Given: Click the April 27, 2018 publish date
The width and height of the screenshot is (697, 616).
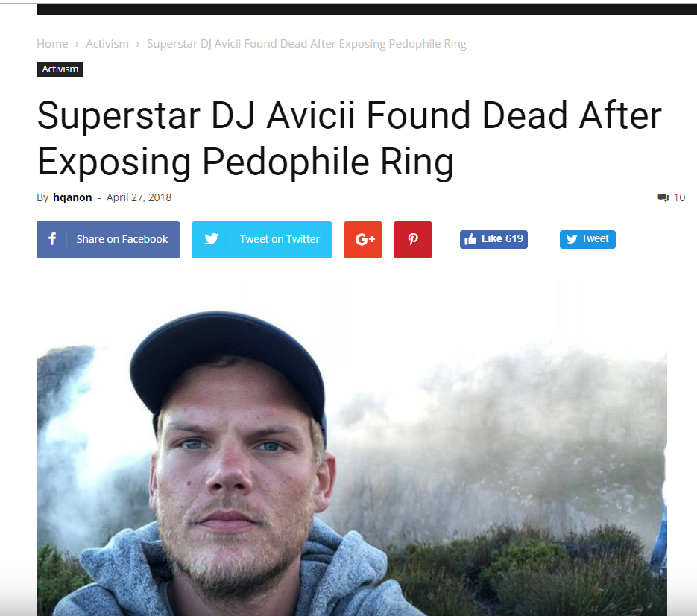Looking at the screenshot, I should pos(139,197).
